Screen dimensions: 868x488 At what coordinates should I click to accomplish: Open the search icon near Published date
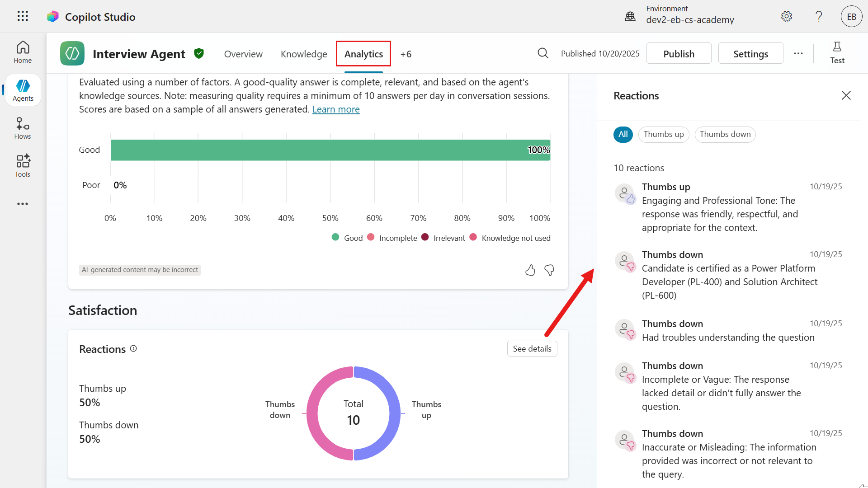coord(542,53)
